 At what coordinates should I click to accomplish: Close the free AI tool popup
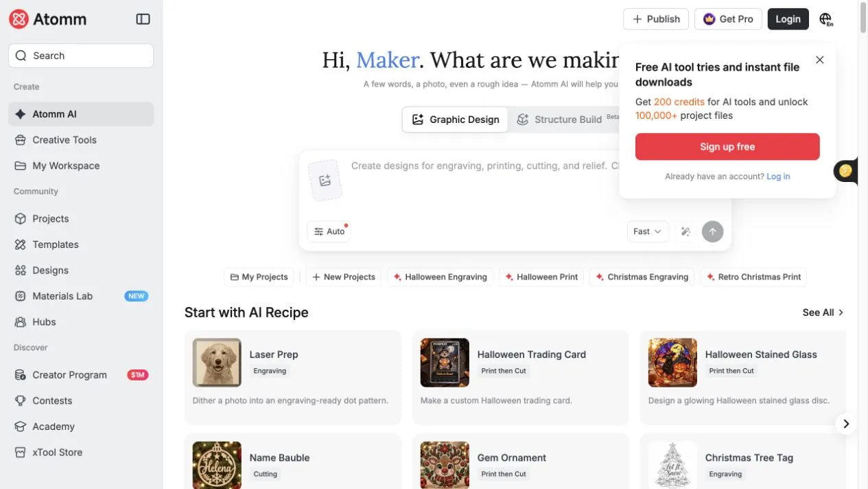tap(819, 60)
